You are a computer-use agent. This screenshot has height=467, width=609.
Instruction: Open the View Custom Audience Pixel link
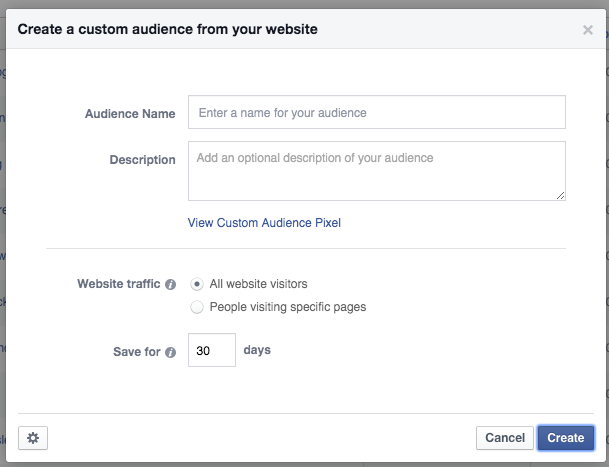click(264, 223)
